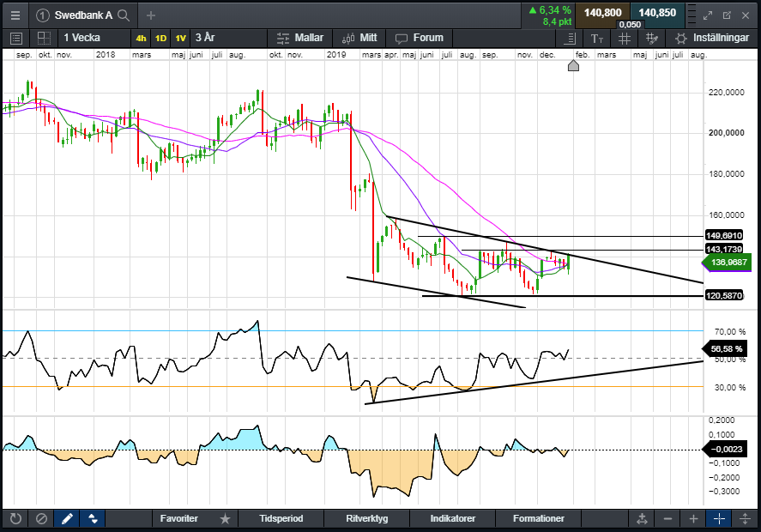The width and height of the screenshot is (761, 532).
Task: Open the Forum chart discussion
Action: coord(420,38)
